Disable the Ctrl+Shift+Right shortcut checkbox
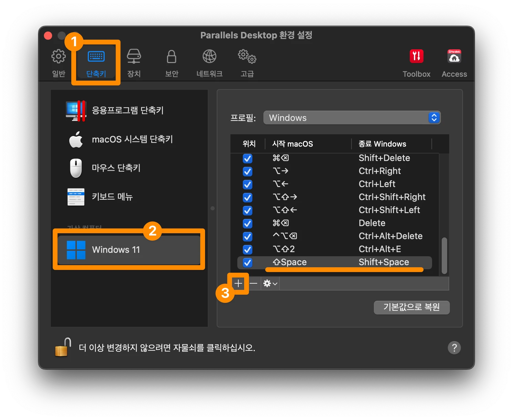Viewport: 513px width, 420px height. pyautogui.click(x=248, y=197)
